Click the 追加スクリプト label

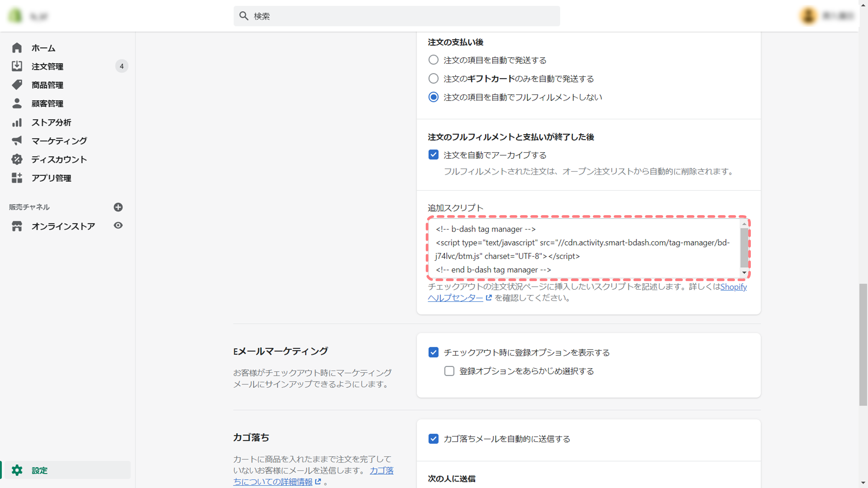[455, 208]
